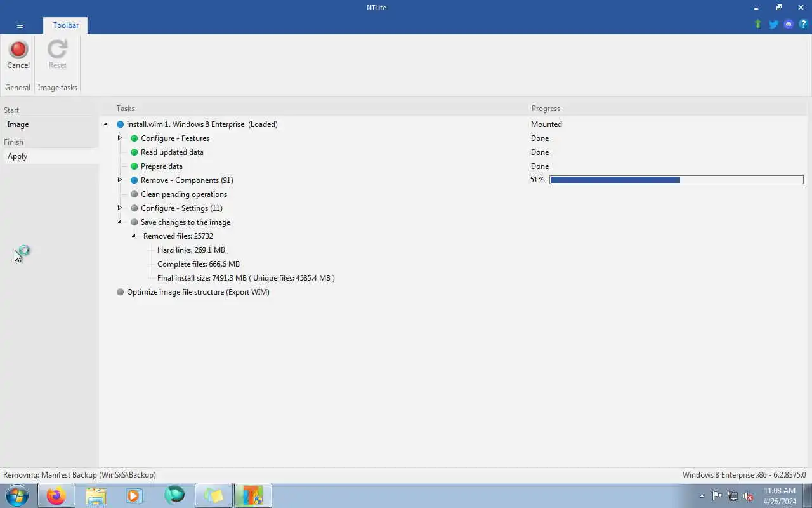Viewport: 812px width, 508px height.
Task: Click blue dot beside Remove - Components
Action: coord(134,180)
